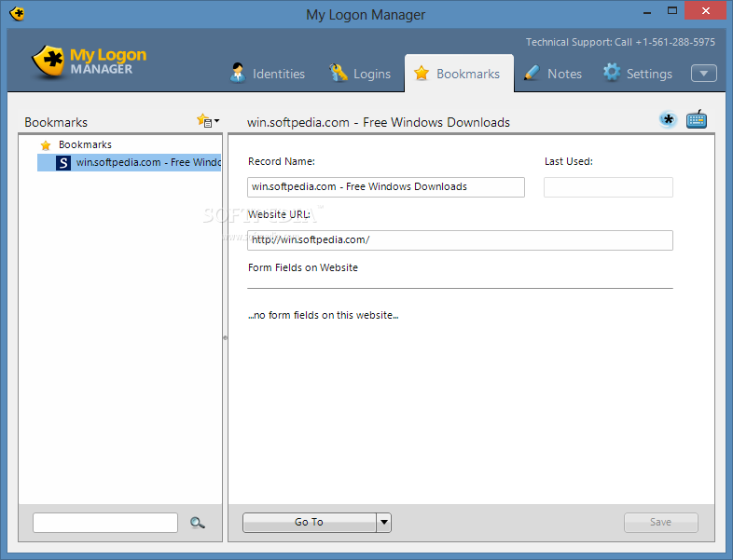The image size is (733, 560).
Task: Click the Save button
Action: point(660,522)
